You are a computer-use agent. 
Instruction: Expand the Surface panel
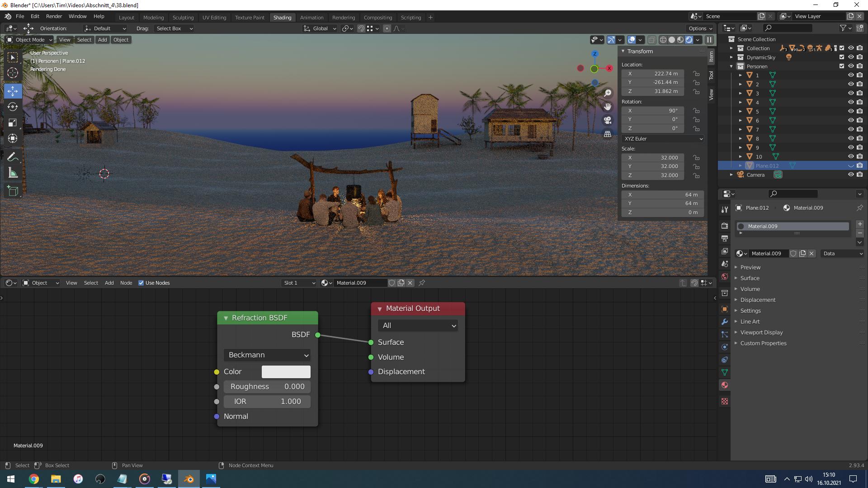[x=750, y=278]
